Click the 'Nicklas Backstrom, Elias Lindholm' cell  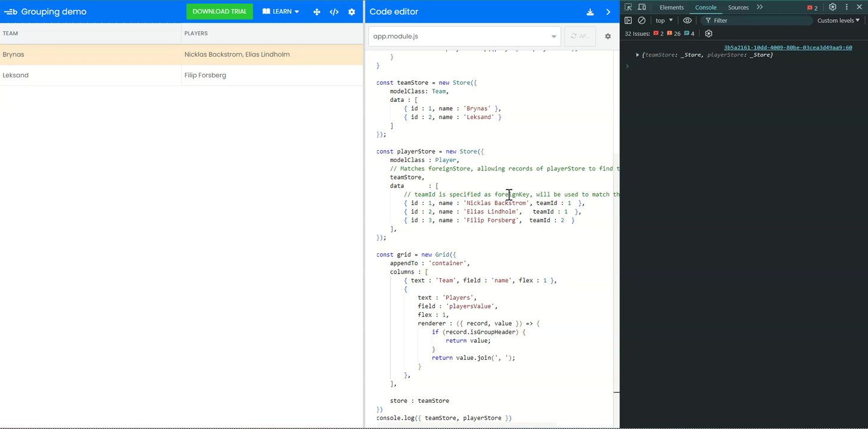coord(272,54)
